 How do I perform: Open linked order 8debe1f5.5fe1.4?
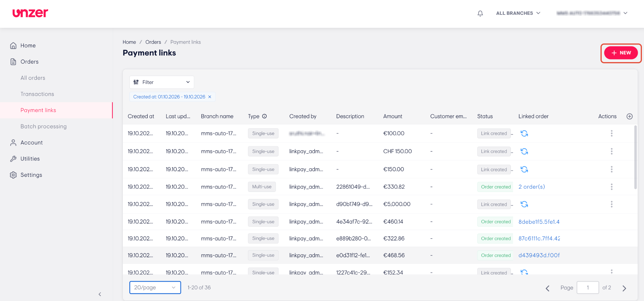(539, 222)
